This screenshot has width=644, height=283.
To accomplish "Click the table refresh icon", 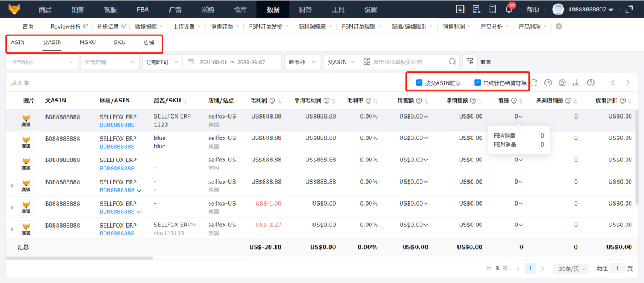I will [x=534, y=83].
